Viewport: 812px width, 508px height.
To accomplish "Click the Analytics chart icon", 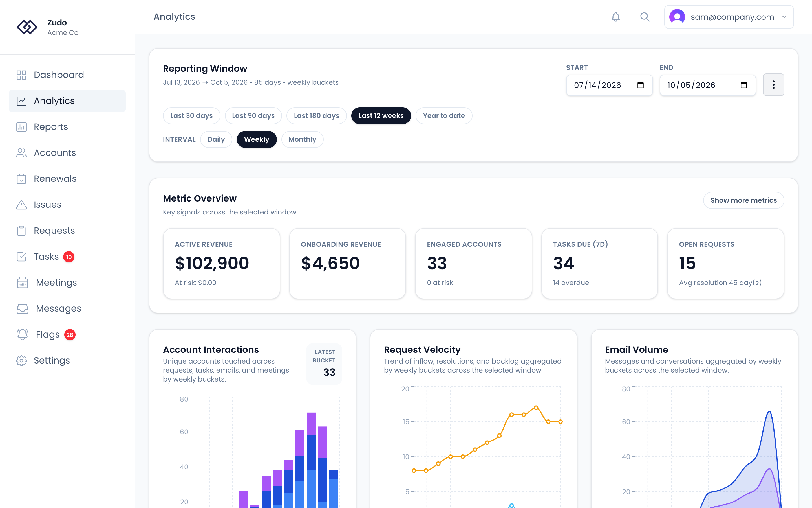I will pos(21,101).
